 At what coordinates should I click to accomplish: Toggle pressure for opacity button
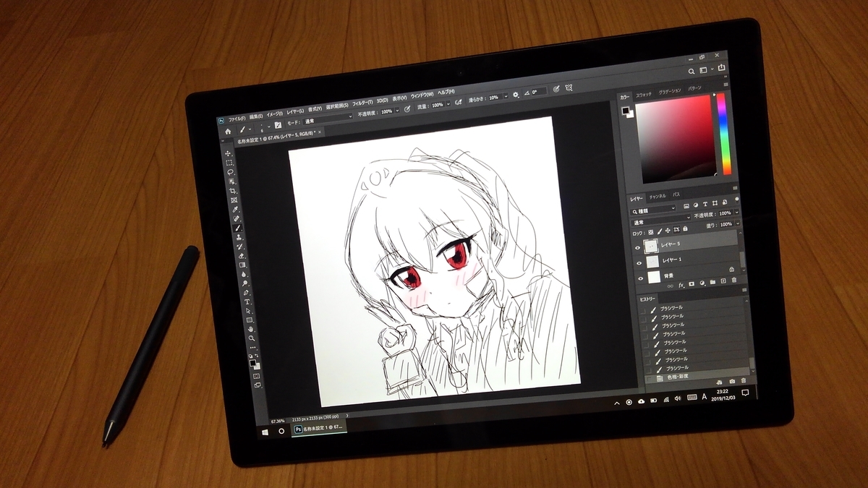pos(407,108)
